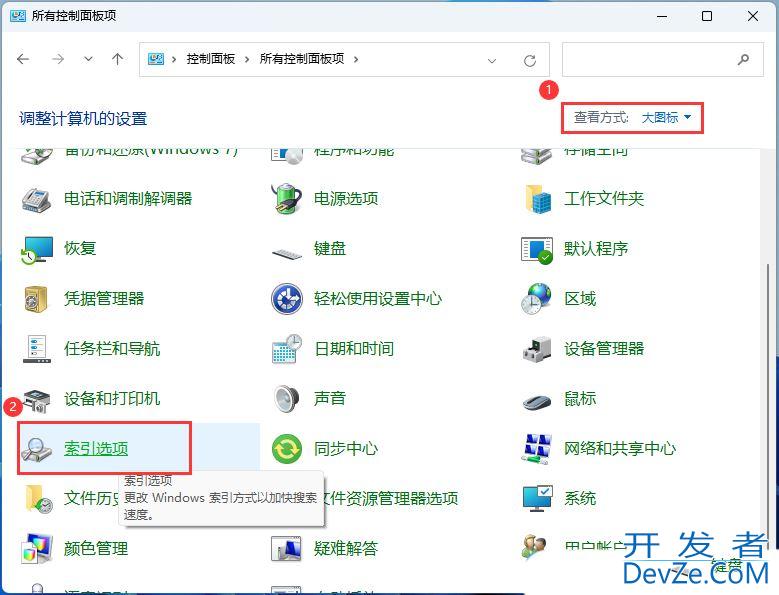
Task: Click the Network and Sharing Center (网络和共享中心) icon
Action: tap(537, 448)
